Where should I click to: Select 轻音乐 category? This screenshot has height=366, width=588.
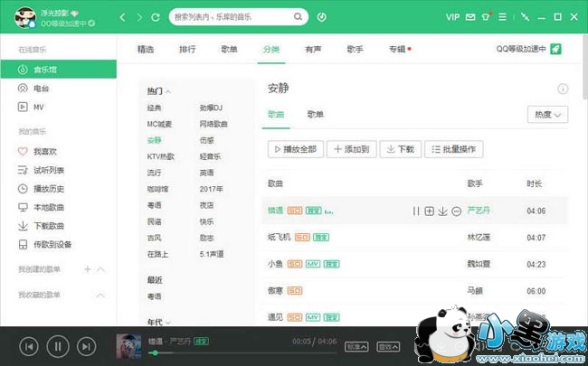point(210,156)
